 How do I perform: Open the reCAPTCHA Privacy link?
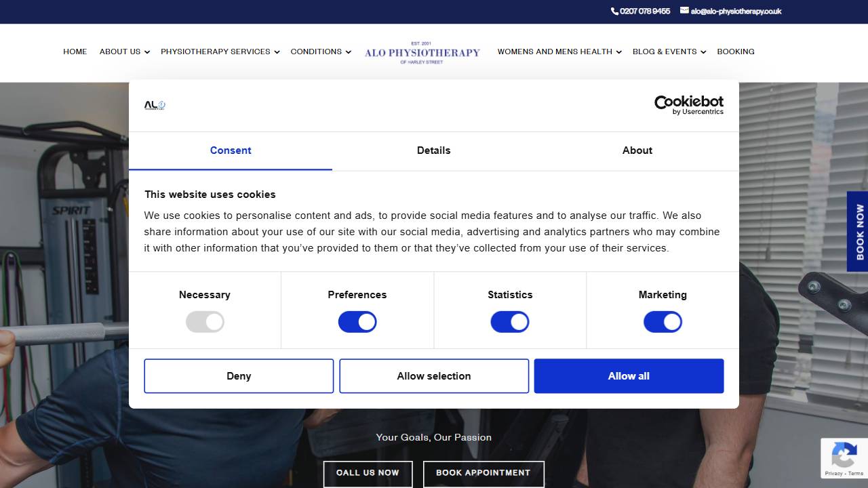coord(834,473)
